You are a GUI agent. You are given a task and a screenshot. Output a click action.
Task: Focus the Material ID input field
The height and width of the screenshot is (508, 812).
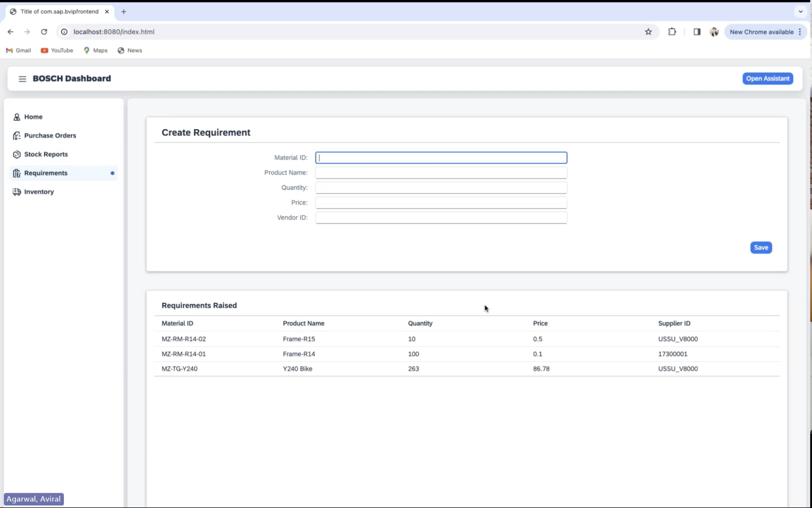441,158
